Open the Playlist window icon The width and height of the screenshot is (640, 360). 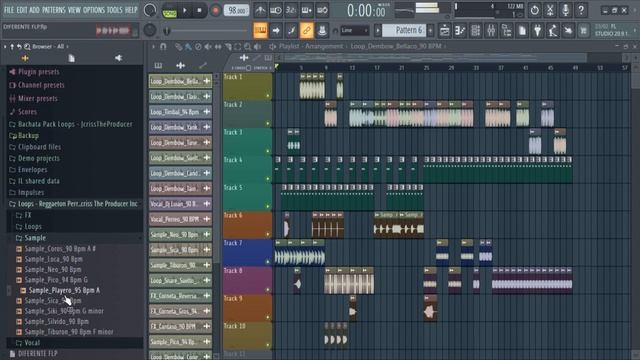click(x=444, y=30)
